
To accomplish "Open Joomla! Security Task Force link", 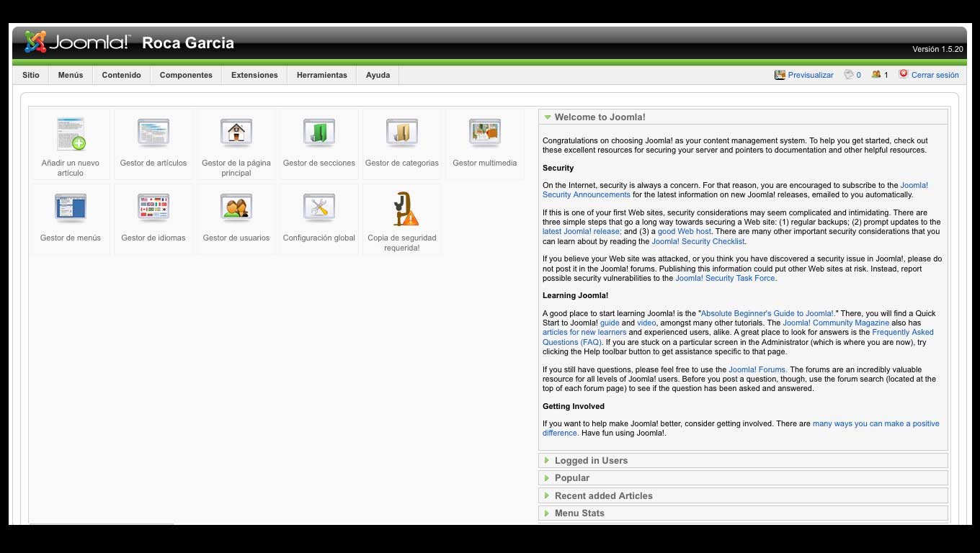I will [726, 279].
